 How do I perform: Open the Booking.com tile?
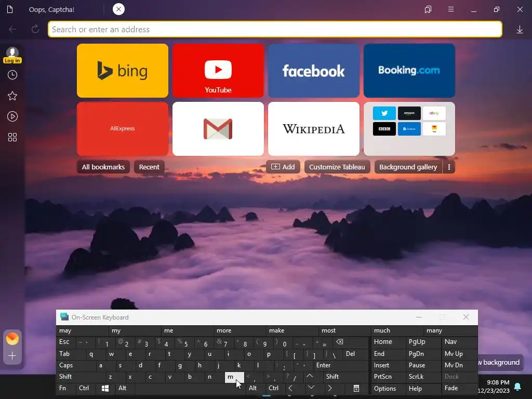pos(409,71)
